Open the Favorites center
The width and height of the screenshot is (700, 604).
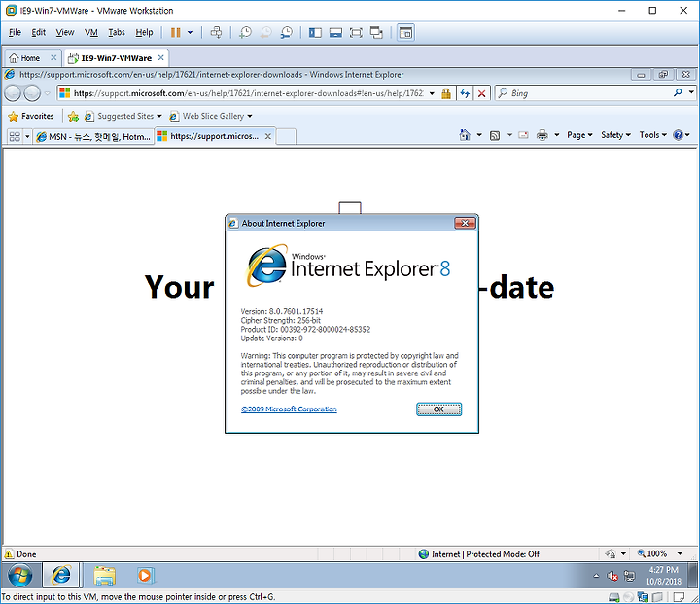click(x=31, y=116)
